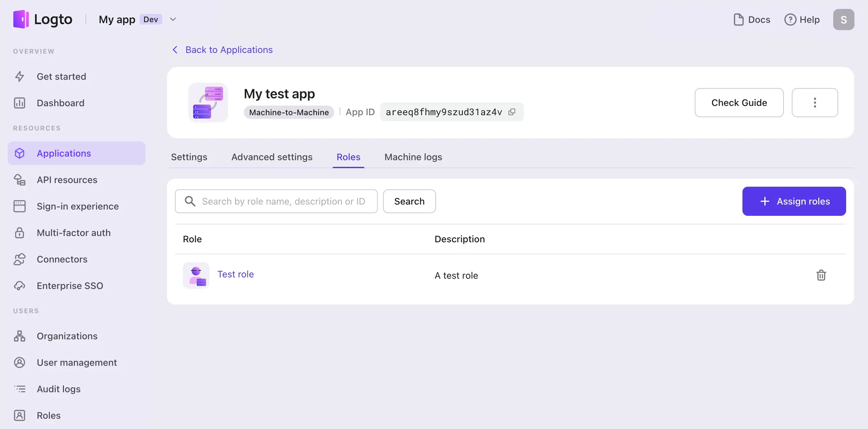Click the Dashboard bar chart icon

tap(19, 102)
